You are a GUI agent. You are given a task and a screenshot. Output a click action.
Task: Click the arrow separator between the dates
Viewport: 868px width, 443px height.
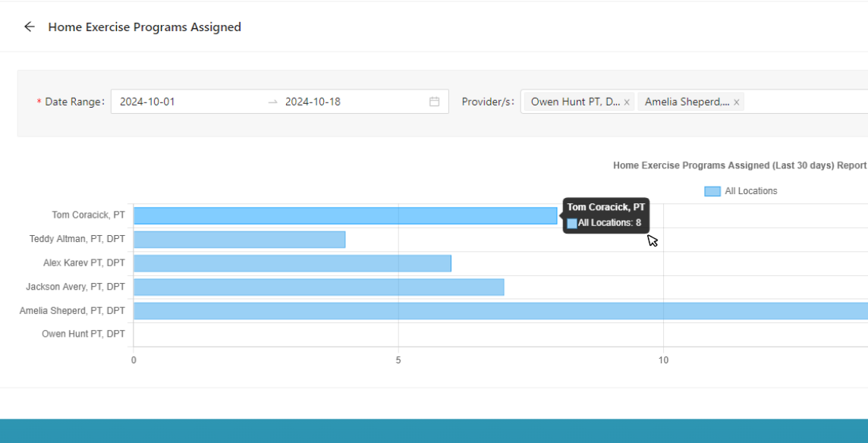[272, 102]
